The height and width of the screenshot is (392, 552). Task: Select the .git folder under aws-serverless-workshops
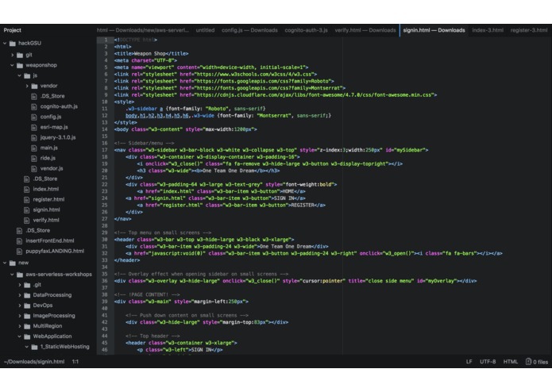37,285
